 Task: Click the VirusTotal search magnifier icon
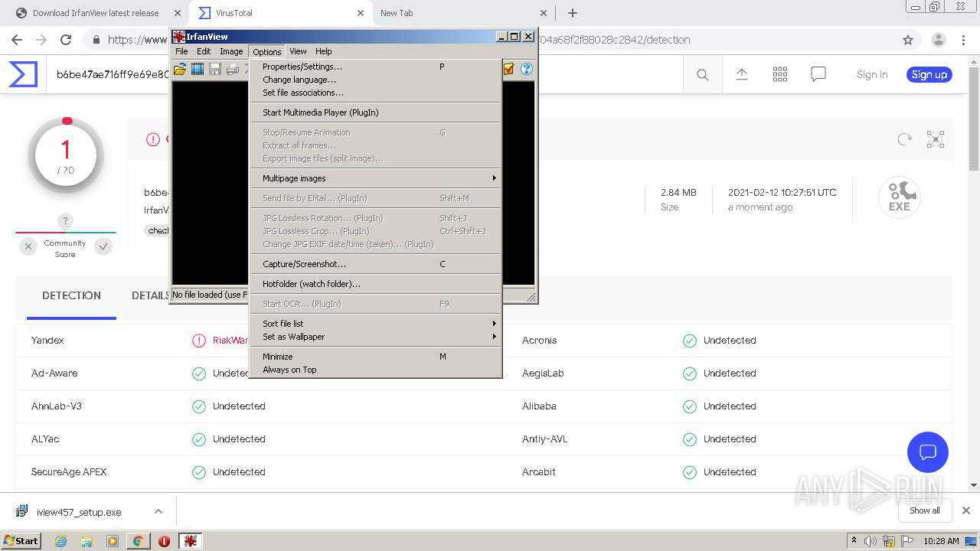[702, 74]
